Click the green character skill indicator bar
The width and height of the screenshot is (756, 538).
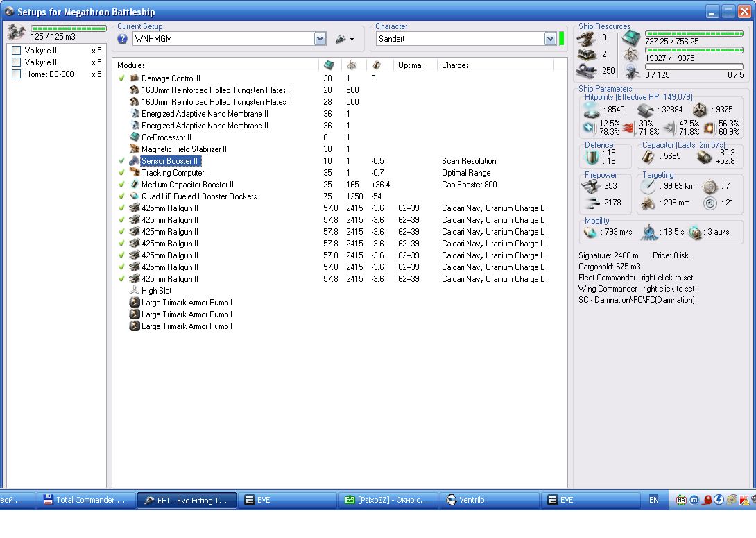(x=561, y=39)
